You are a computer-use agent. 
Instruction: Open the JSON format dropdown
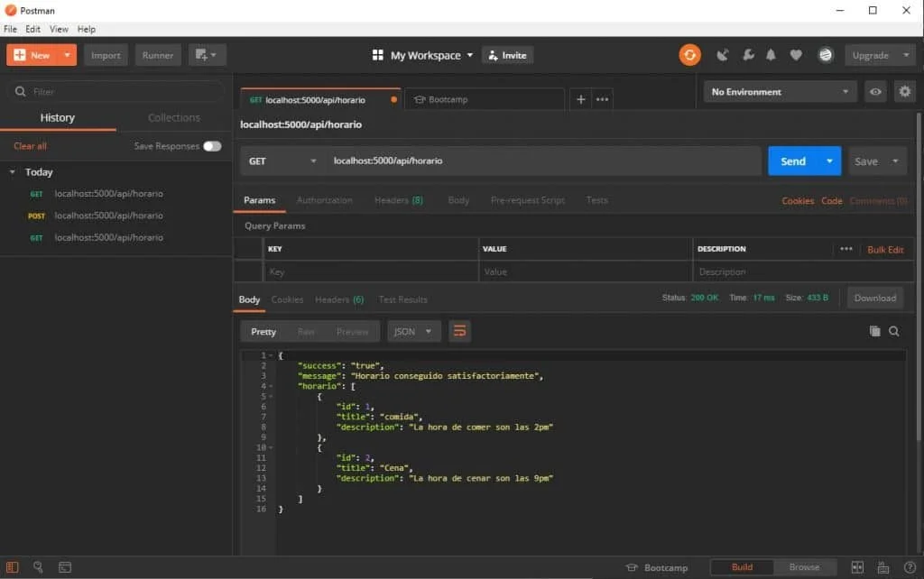tap(412, 331)
